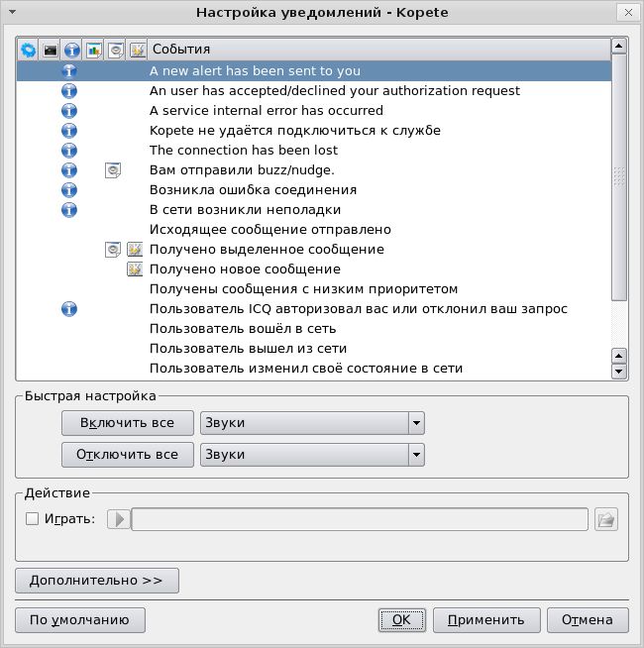Open the dropdown next to 'Отключить все'

coord(416,455)
